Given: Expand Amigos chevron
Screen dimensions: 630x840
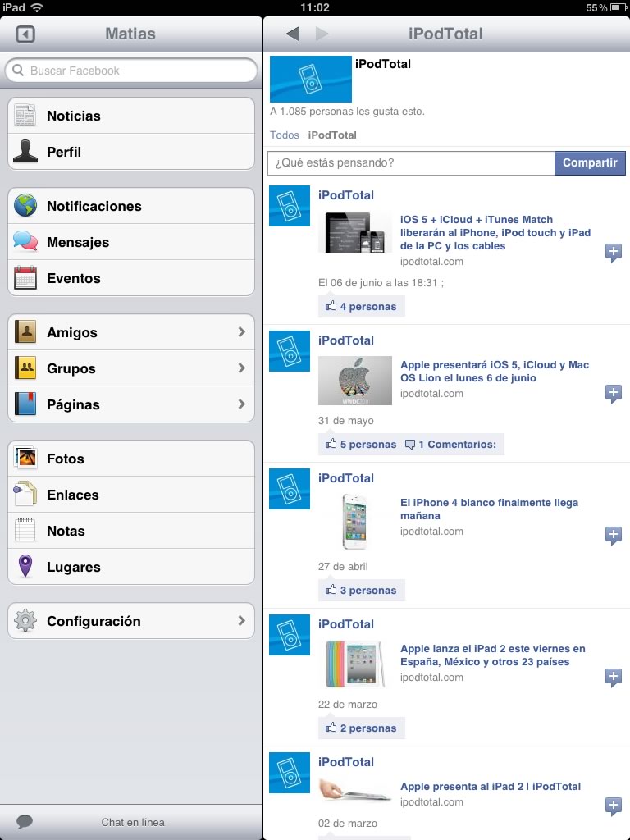Looking at the screenshot, I should (x=242, y=332).
